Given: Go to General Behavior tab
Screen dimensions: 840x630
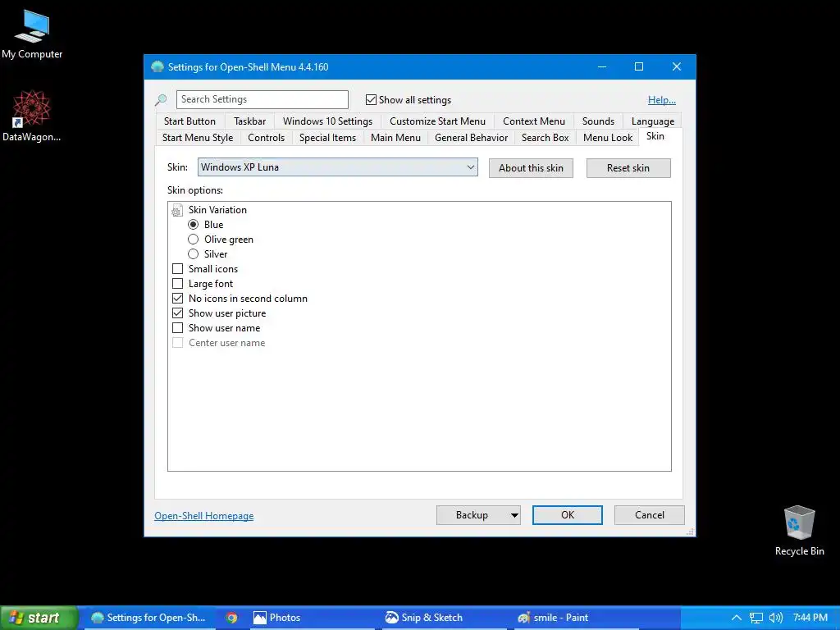Looking at the screenshot, I should click(x=472, y=138).
